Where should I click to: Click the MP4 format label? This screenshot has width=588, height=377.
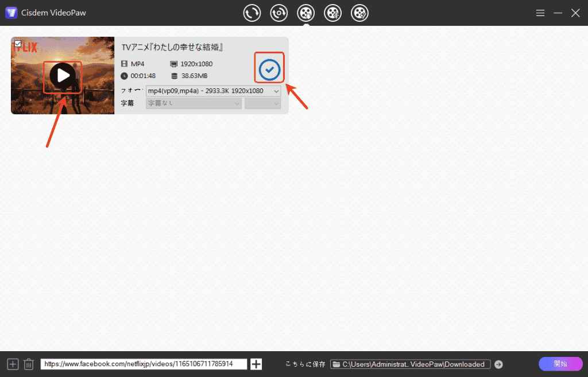point(138,64)
